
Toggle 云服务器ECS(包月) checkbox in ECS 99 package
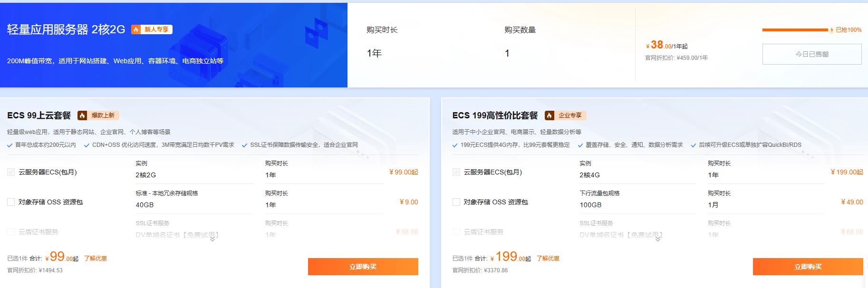[x=11, y=172]
